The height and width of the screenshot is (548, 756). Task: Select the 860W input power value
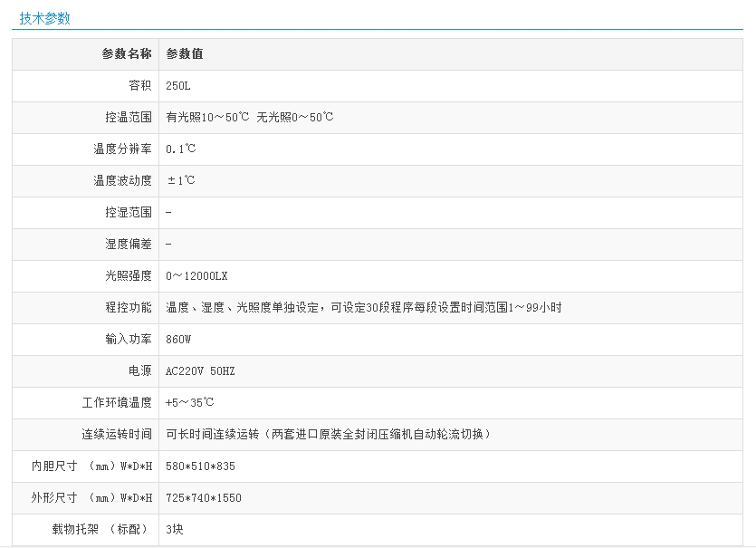[178, 340]
